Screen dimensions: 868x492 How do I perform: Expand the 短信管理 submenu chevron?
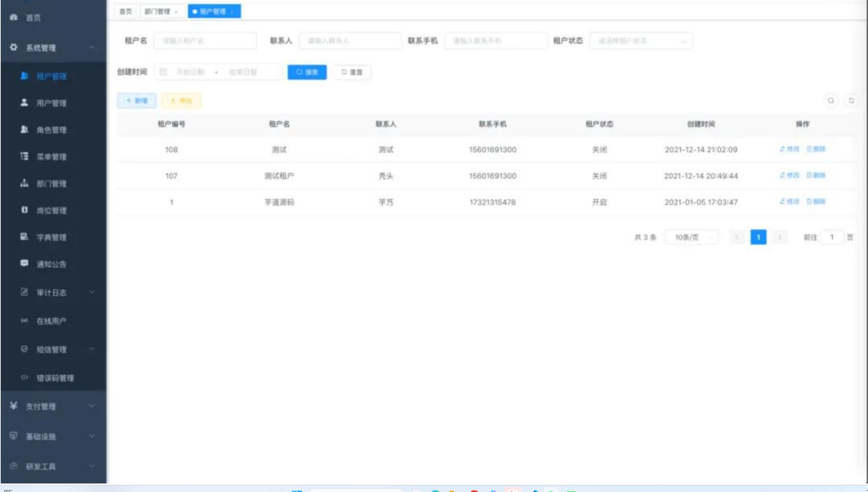click(92, 349)
